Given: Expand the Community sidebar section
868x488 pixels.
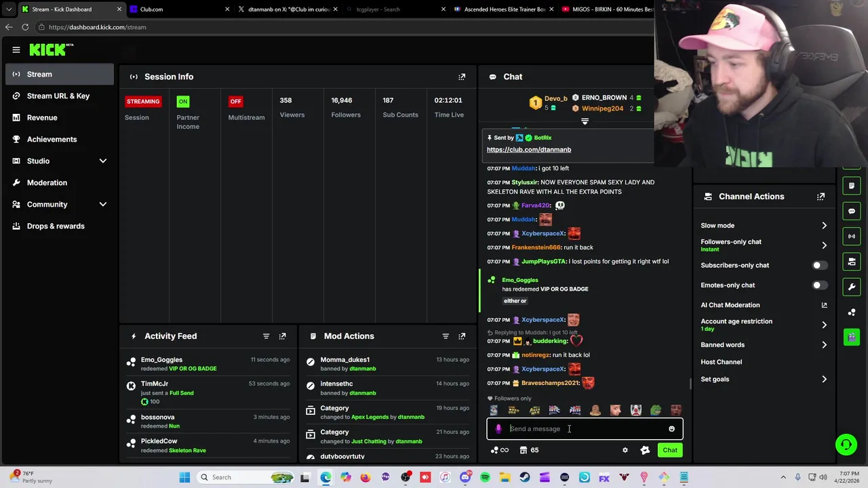Looking at the screenshot, I should (103, 204).
